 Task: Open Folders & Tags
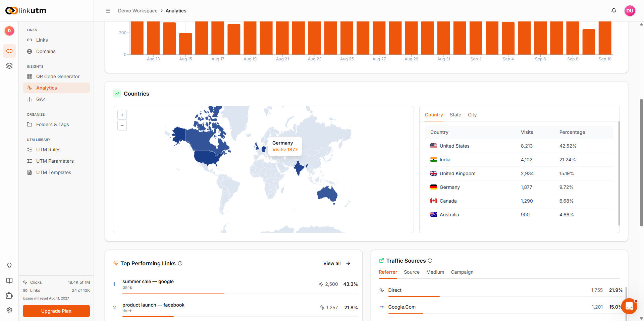pos(56,124)
